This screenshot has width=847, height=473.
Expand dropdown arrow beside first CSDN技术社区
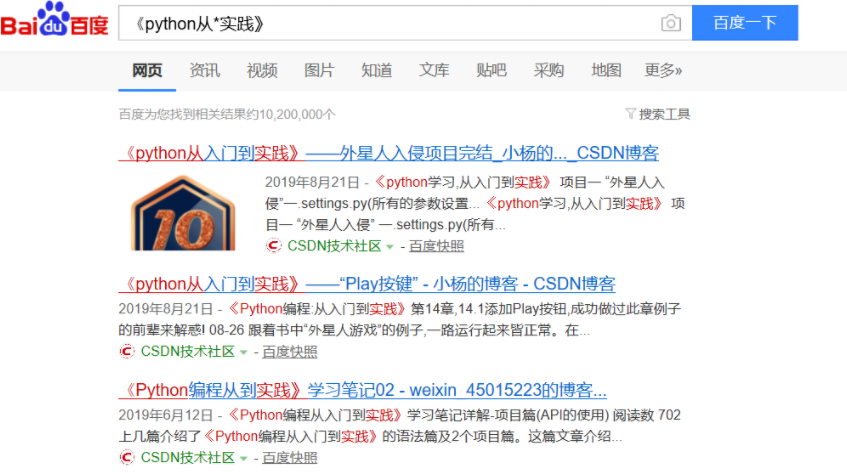coord(390,247)
